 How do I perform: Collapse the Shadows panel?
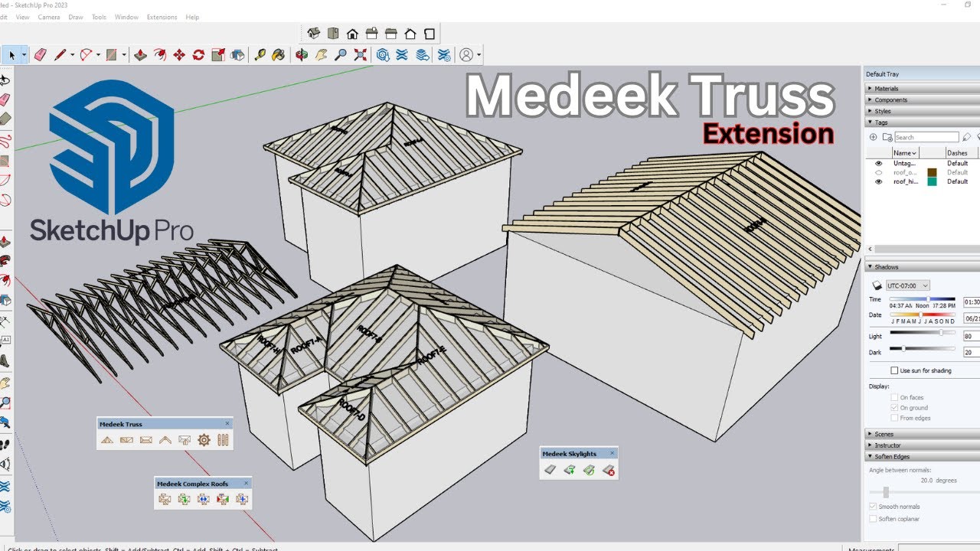tap(922, 266)
